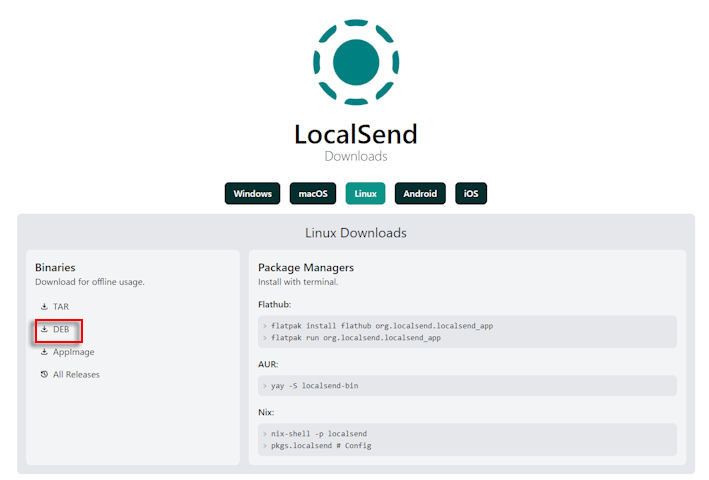Click the Flathub: label

(x=274, y=305)
